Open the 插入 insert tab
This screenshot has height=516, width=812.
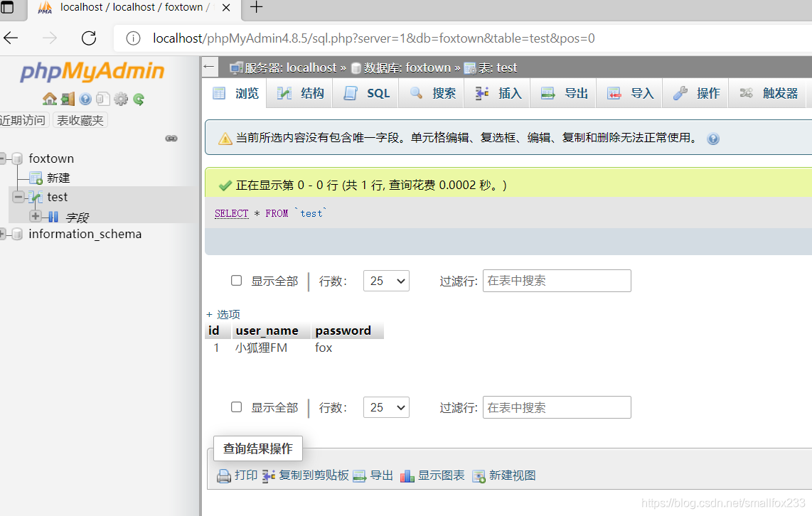(x=498, y=93)
